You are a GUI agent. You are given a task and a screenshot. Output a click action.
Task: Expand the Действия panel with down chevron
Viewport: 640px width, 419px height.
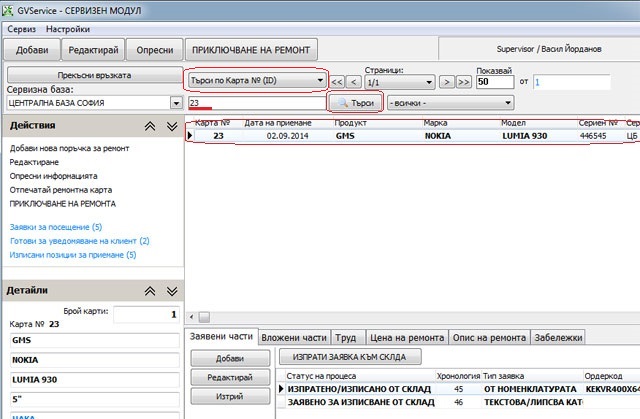172,126
